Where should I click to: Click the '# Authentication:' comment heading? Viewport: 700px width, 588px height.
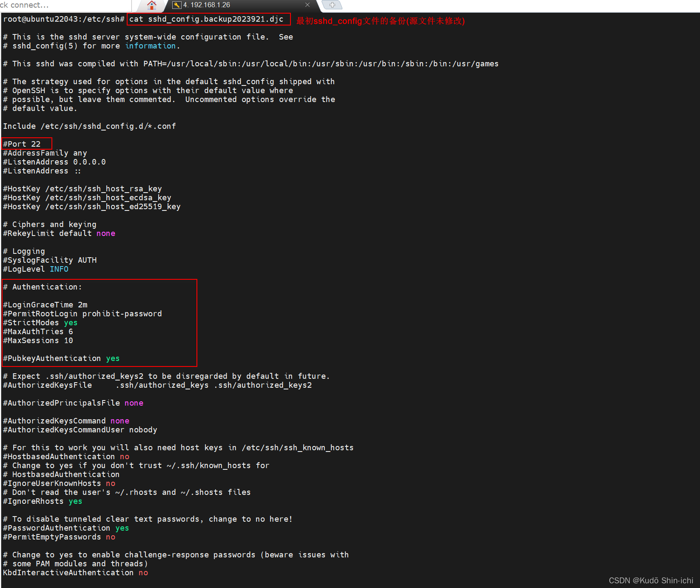(x=43, y=287)
